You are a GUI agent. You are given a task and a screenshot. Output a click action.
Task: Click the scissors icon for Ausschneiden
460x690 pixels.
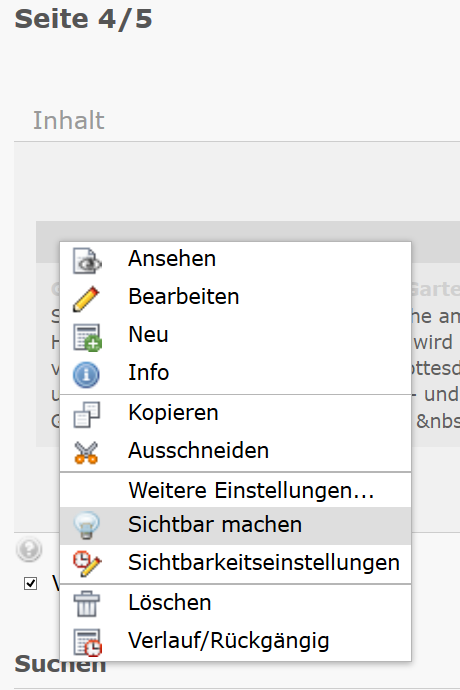point(86,452)
